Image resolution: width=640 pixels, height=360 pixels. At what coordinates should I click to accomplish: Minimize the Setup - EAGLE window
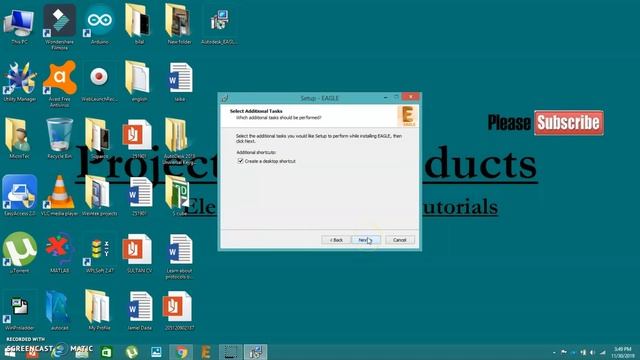point(386,98)
